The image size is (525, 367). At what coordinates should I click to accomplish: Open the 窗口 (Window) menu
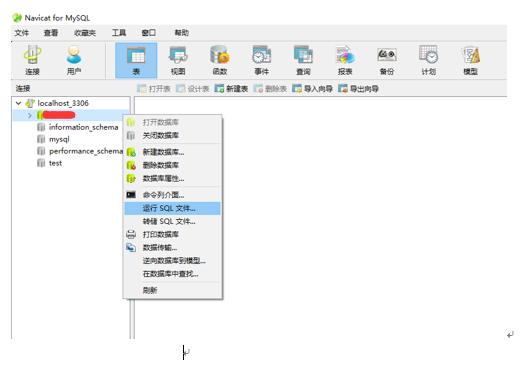pyautogui.click(x=149, y=33)
